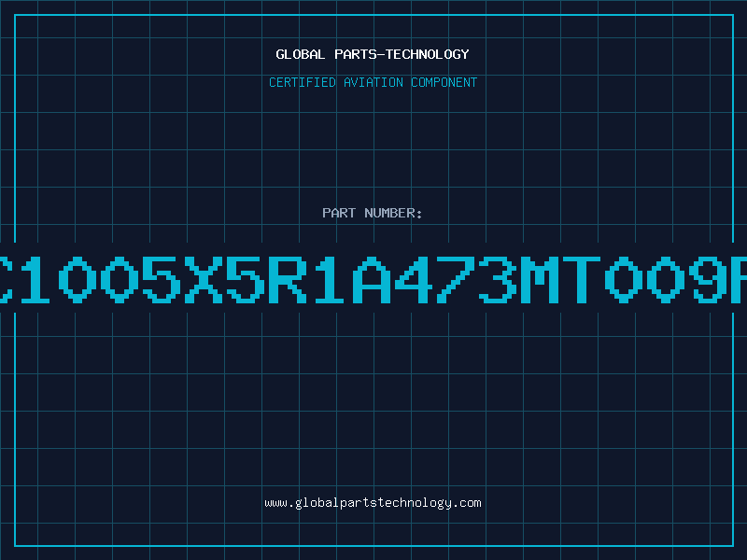This screenshot has width=747, height=560.
Task: Click the PART NUMBER: label
Action: (x=373, y=213)
